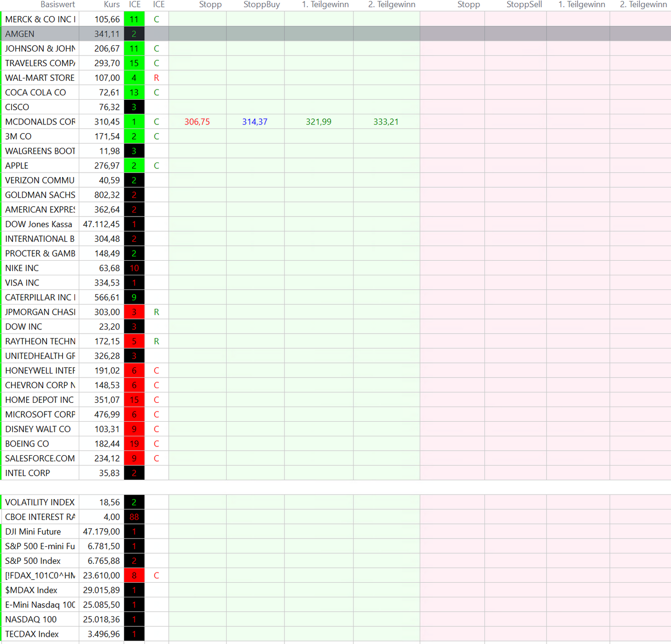
Task: Select the StoppSell column header
Action: (x=524, y=5)
